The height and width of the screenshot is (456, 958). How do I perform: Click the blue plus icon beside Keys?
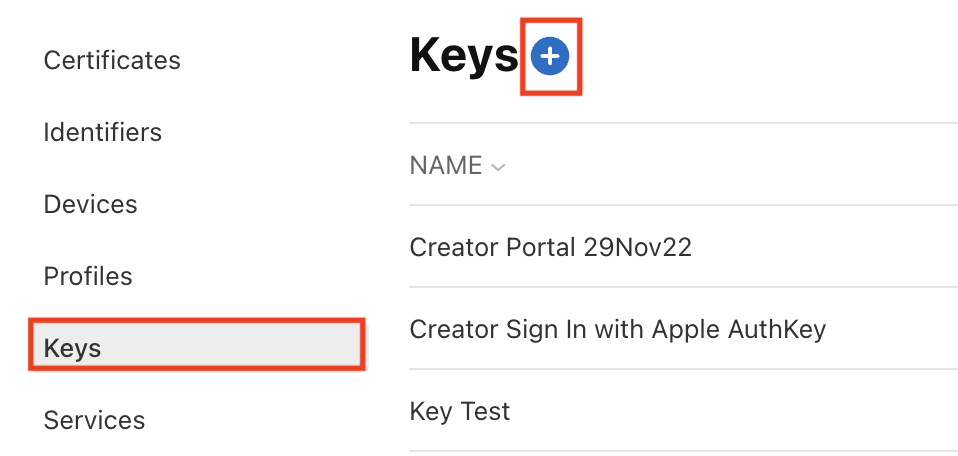coord(549,58)
